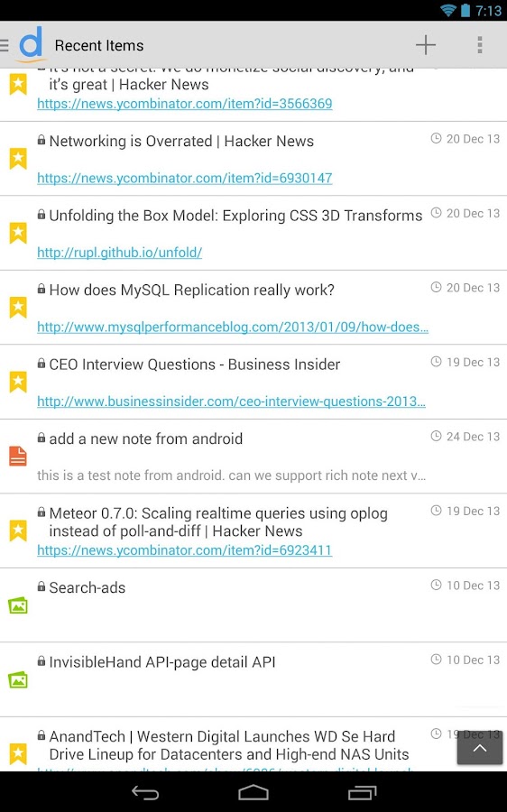Image resolution: width=507 pixels, height=812 pixels.
Task: Open the three-dot overflow menu
Action: (x=480, y=45)
